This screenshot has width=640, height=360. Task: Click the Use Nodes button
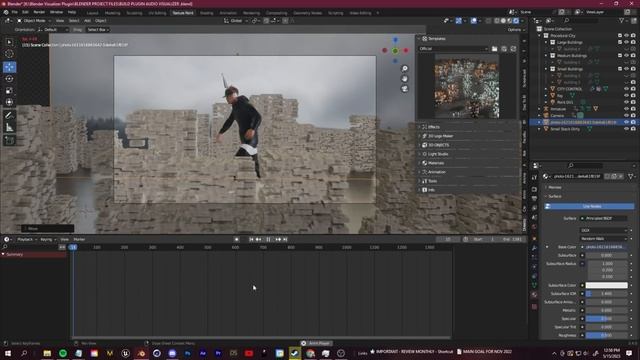click(x=590, y=207)
